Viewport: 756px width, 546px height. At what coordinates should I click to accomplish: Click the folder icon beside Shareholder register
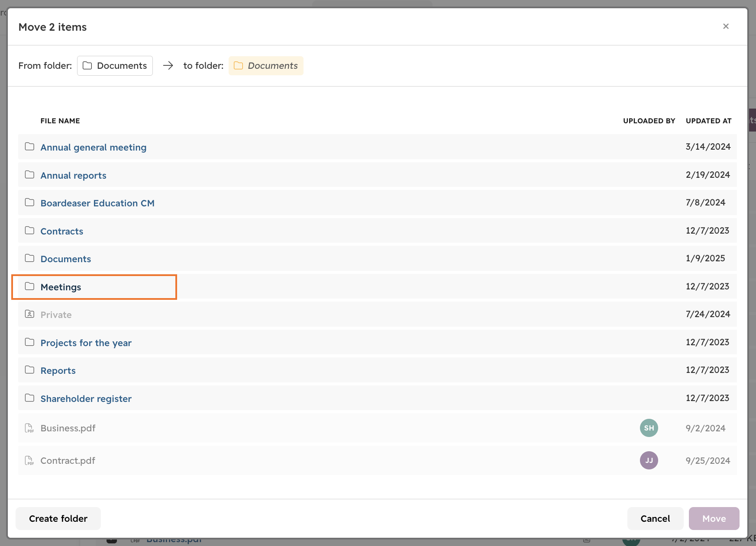pyautogui.click(x=29, y=398)
